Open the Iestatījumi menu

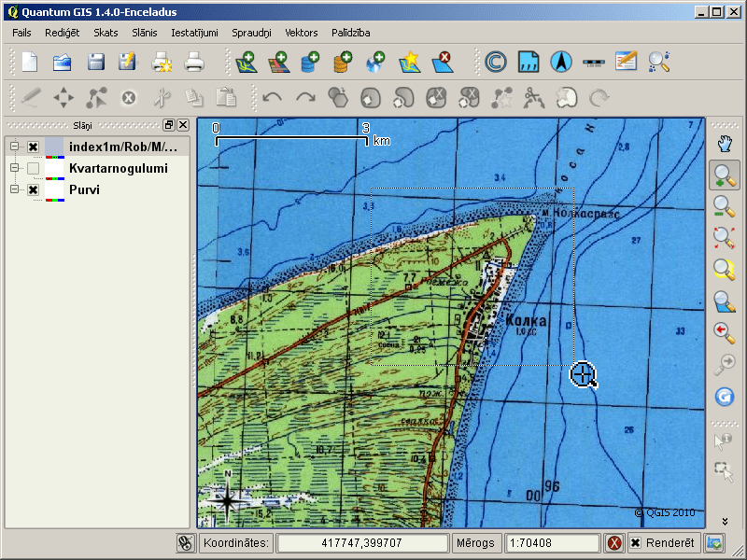[194, 33]
